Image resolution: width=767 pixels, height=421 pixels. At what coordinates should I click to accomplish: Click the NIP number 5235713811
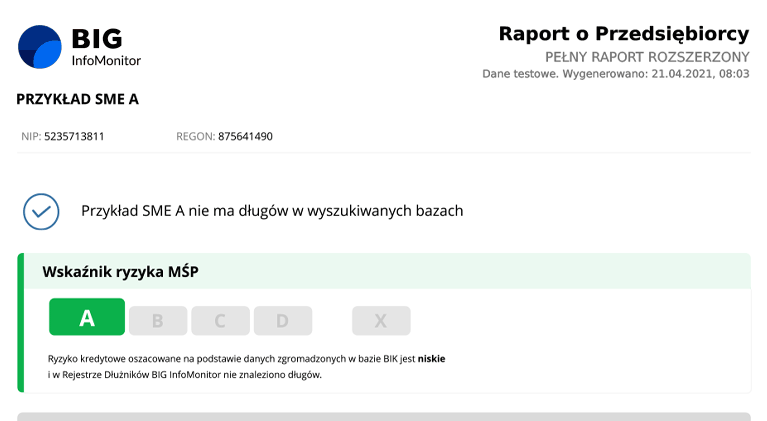click(x=74, y=136)
